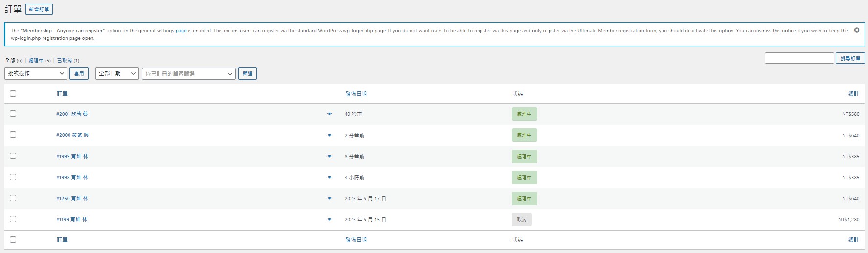Open the 批次操作 bulk actions dropdown
Image resolution: width=868 pixels, height=253 pixels.
36,73
